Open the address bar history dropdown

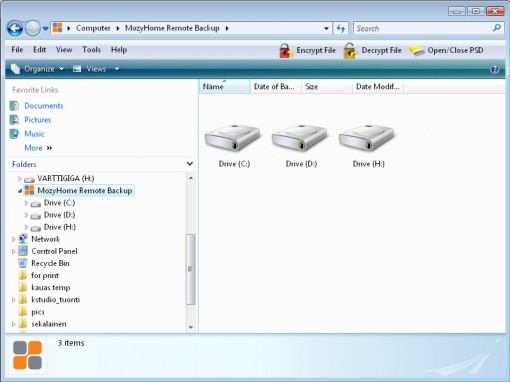pos(327,28)
